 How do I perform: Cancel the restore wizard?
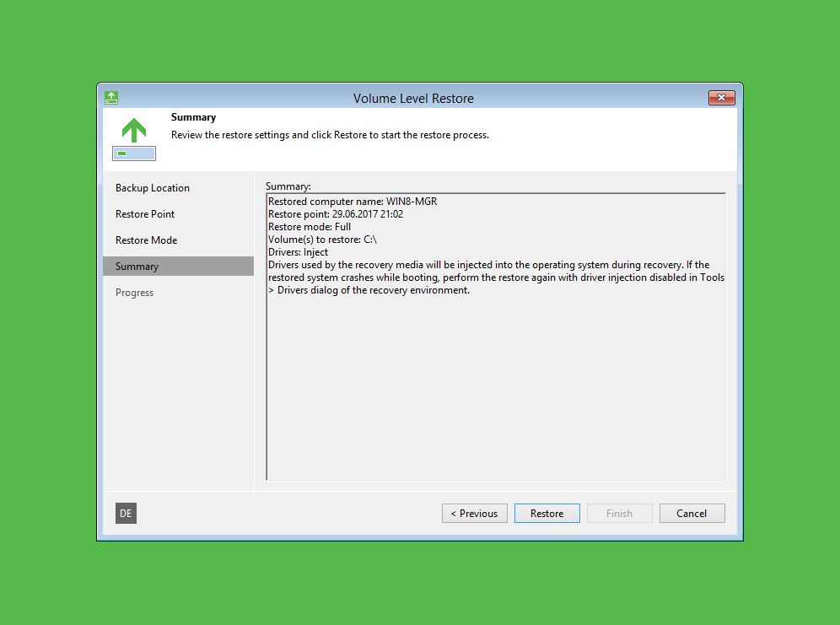pos(692,513)
